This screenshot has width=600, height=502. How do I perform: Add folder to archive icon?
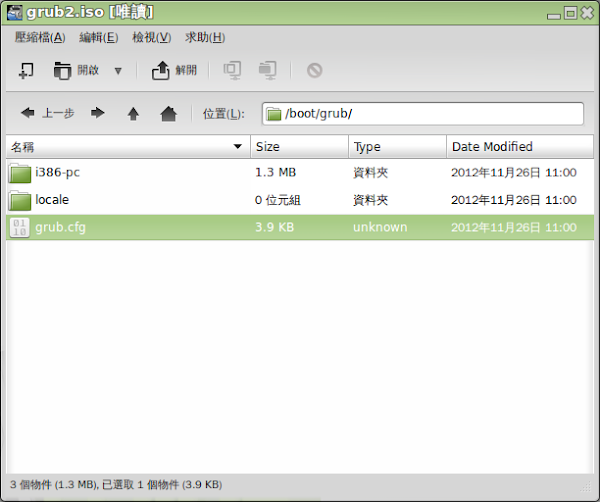(x=267, y=70)
